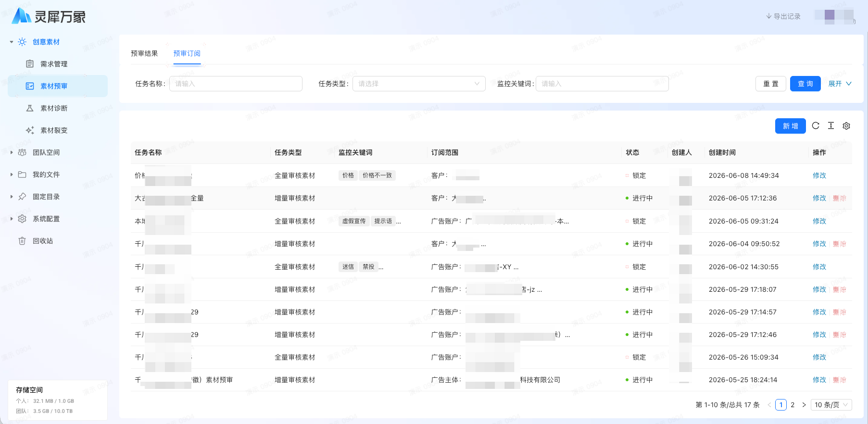Click the 禁投 keyword tag
This screenshot has height=424, width=868.
point(368,267)
